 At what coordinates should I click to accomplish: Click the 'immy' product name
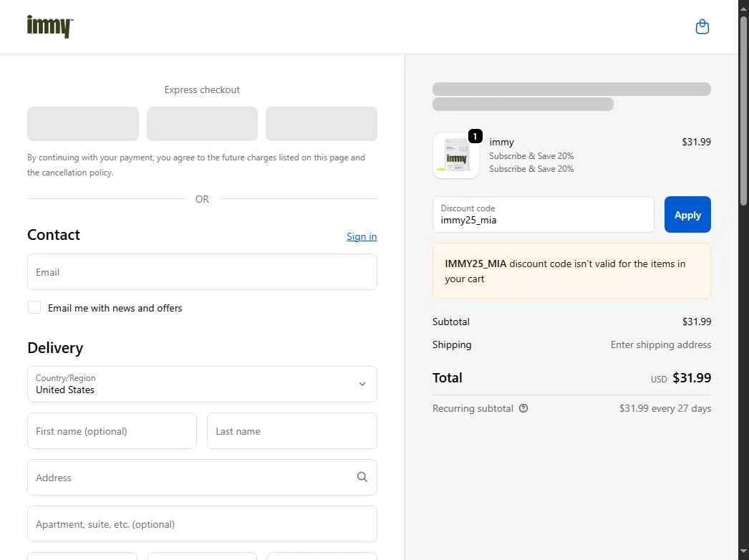pos(501,143)
